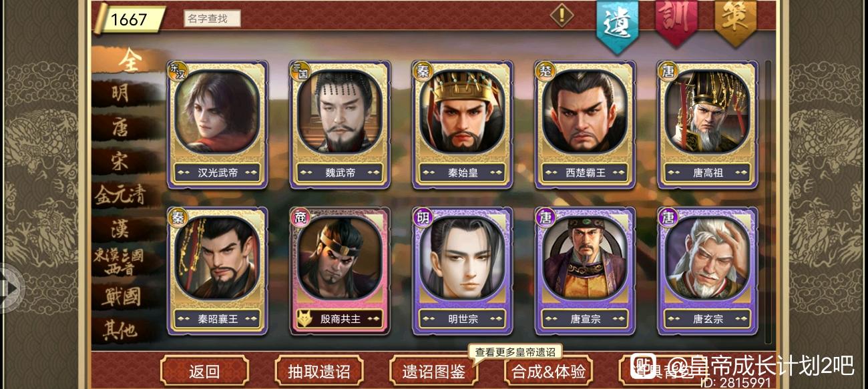Select the 全 category tab
The image size is (868, 389).
[127, 60]
